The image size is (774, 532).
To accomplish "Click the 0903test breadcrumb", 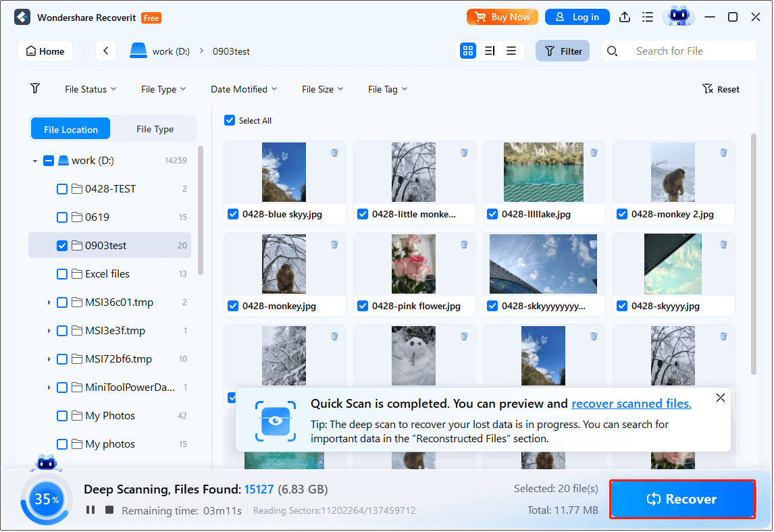I will (x=231, y=51).
